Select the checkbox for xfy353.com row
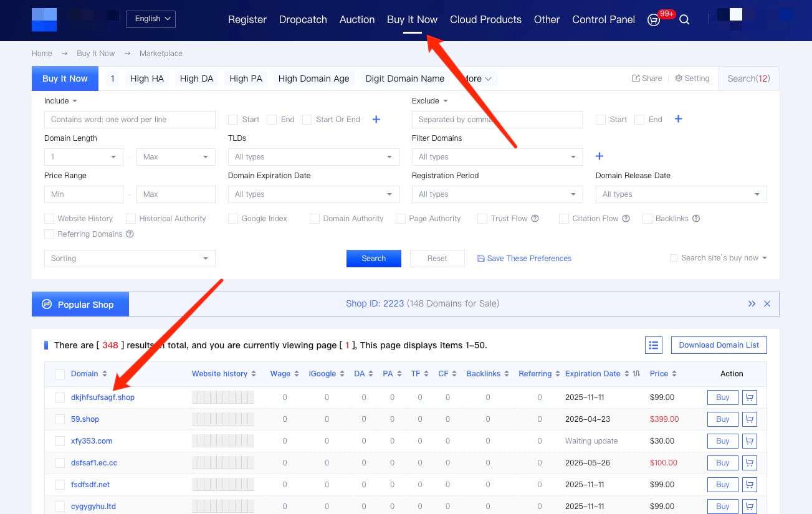The height and width of the screenshot is (514, 812). [60, 441]
